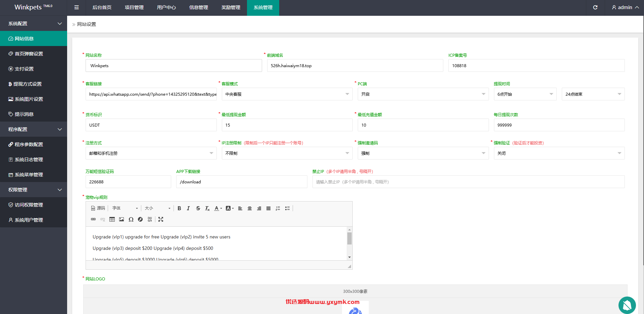Open 用户中心 in top navigation
Viewport: 644px width, 314px height.
166,7
